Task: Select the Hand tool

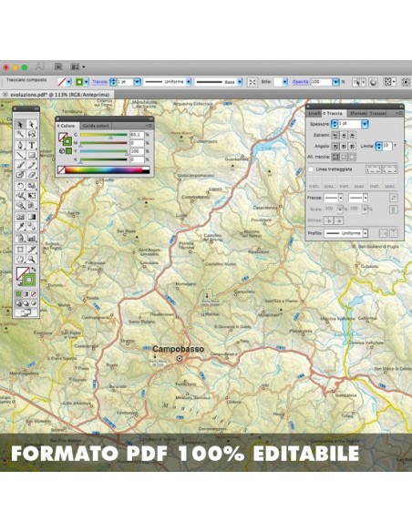Action: point(20,260)
